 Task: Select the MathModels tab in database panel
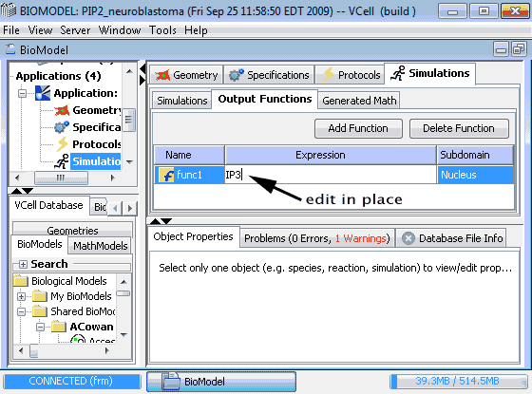100,246
